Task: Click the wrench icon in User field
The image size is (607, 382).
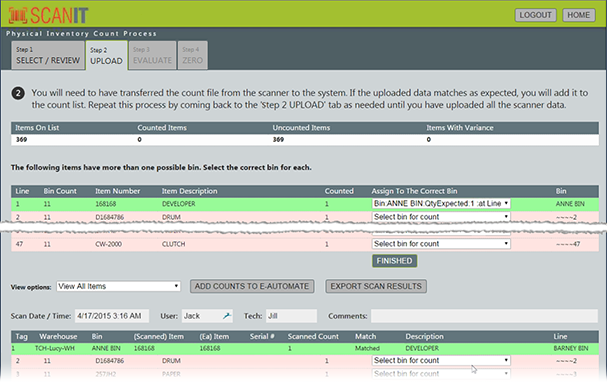Action: [x=227, y=316]
